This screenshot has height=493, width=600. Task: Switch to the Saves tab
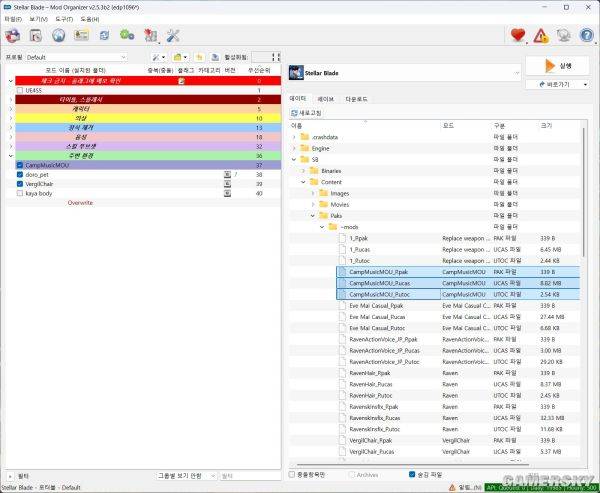tap(326, 99)
